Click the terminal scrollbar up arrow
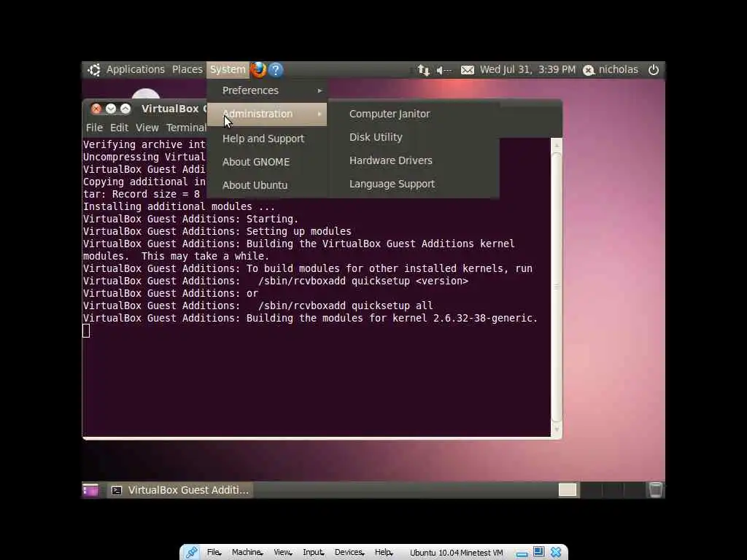Viewport: 747px width, 560px height. click(x=557, y=145)
